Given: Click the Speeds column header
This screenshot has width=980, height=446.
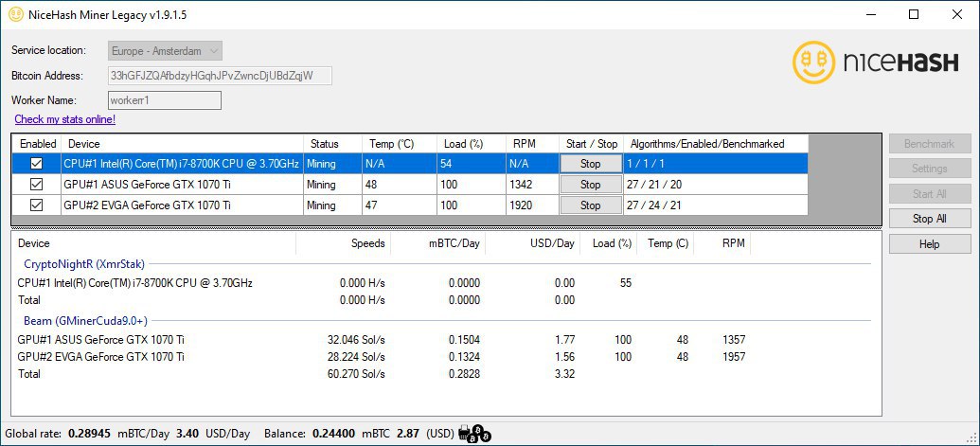Looking at the screenshot, I should point(343,243).
